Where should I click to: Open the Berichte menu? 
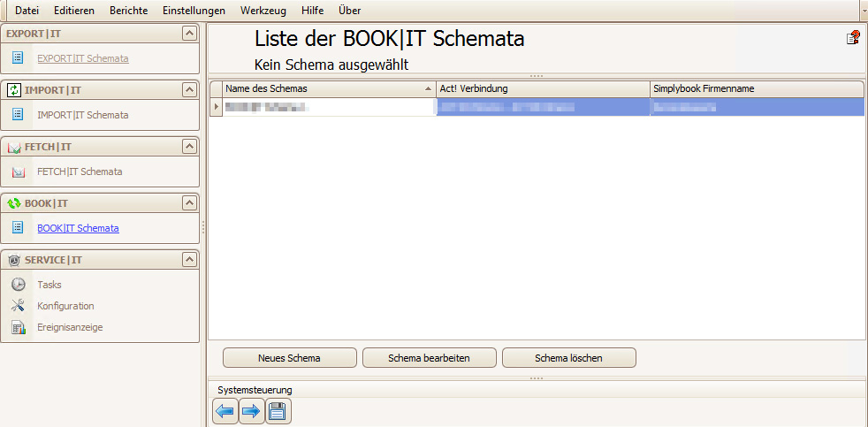point(128,11)
